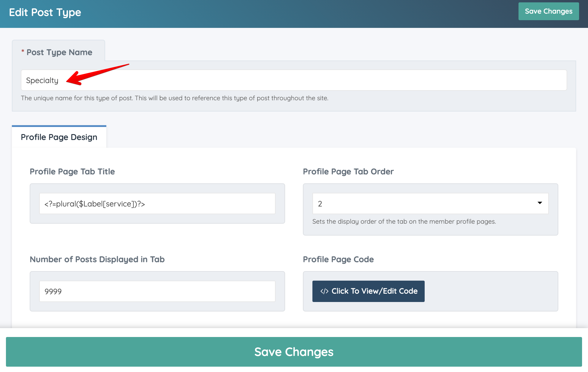Click the Profile Page Tab Title label
The height and width of the screenshot is (372, 588).
pyautogui.click(x=72, y=171)
